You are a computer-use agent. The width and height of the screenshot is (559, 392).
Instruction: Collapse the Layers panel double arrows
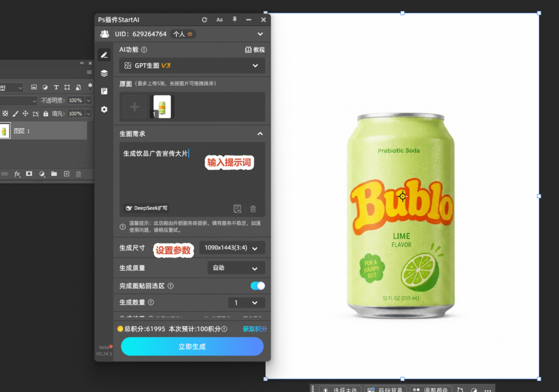coord(82,63)
